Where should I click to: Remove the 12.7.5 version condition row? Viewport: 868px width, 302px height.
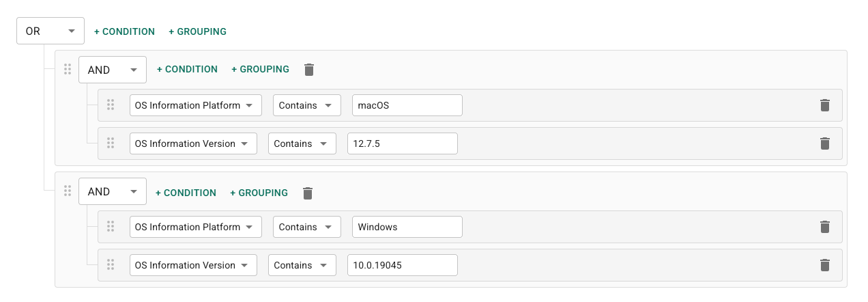point(824,143)
